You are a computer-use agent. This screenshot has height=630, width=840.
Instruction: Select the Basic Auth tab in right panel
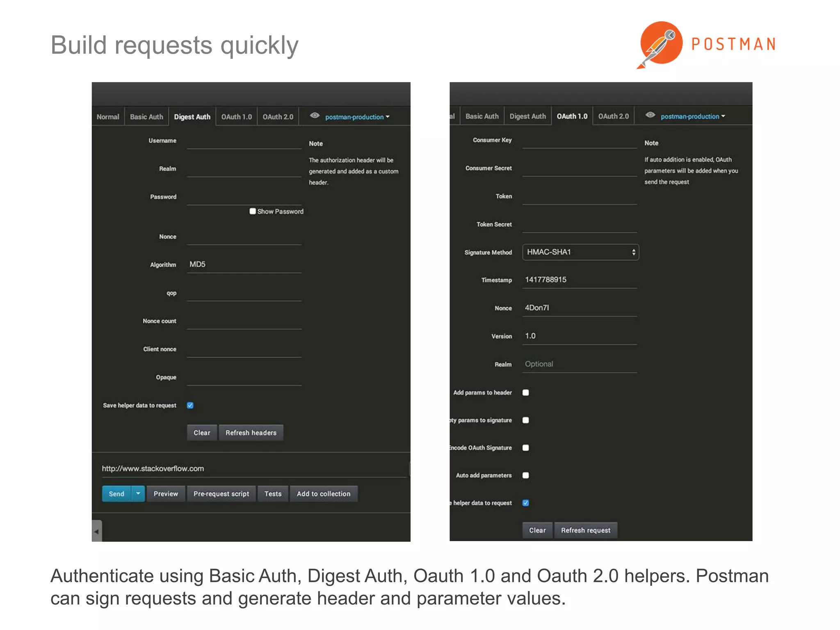click(x=482, y=116)
